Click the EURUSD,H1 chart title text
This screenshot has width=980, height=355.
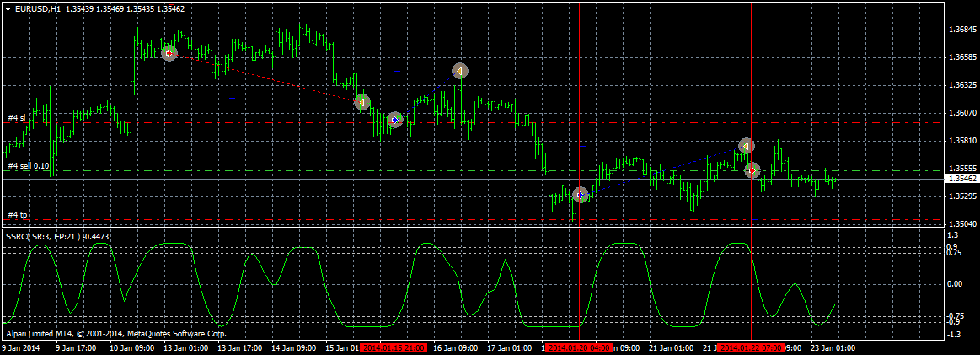[37, 8]
